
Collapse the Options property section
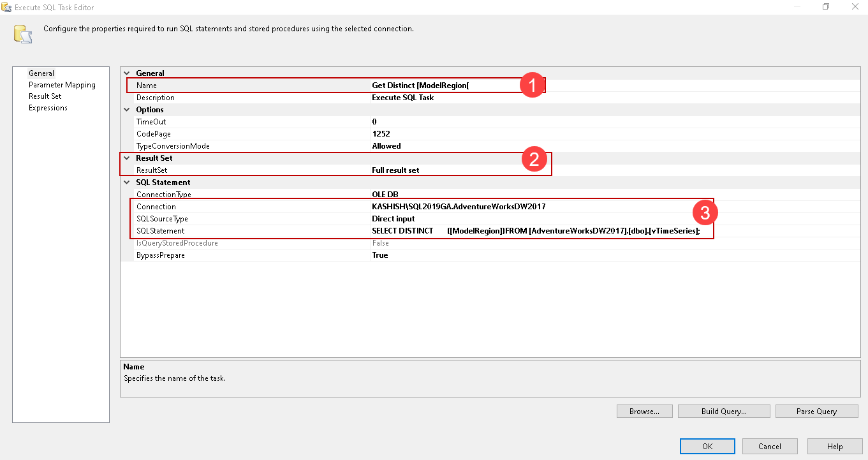coord(127,110)
